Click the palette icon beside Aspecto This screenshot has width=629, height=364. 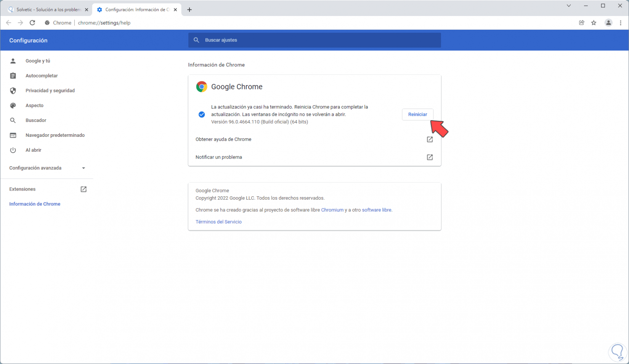tap(13, 106)
